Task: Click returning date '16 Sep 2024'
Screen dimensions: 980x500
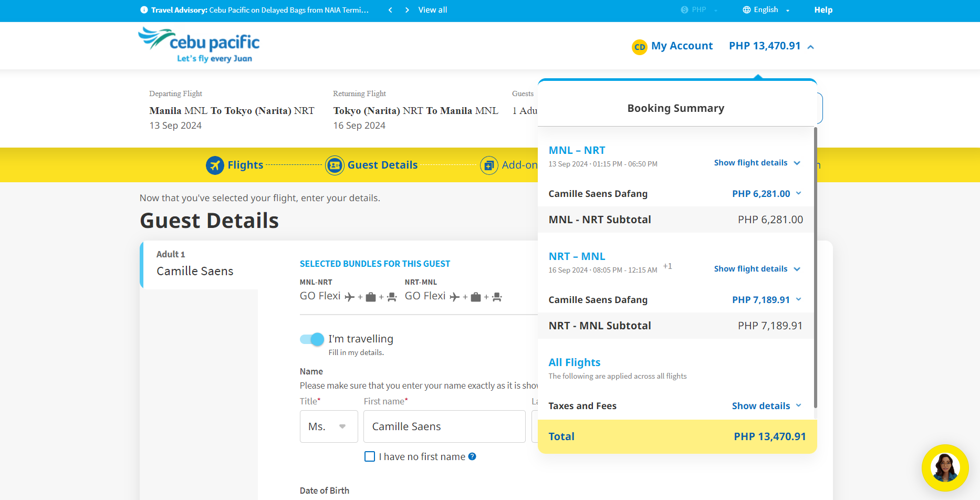Action: [x=359, y=126]
